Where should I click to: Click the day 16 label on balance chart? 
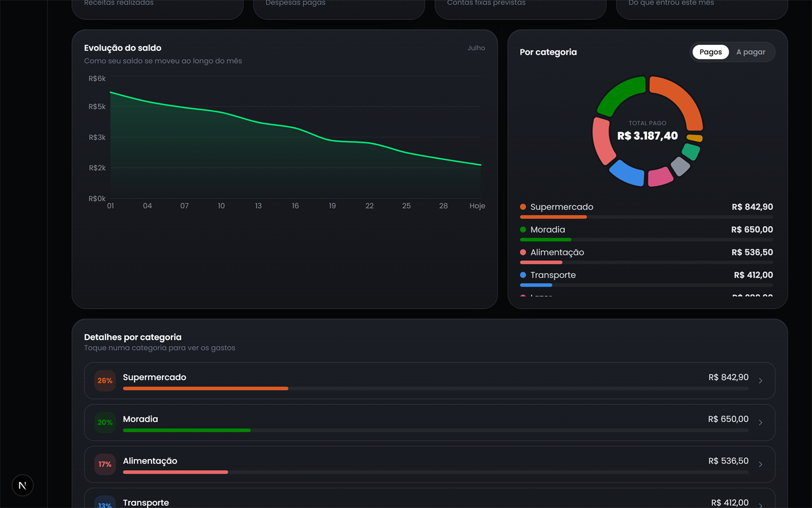(295, 206)
